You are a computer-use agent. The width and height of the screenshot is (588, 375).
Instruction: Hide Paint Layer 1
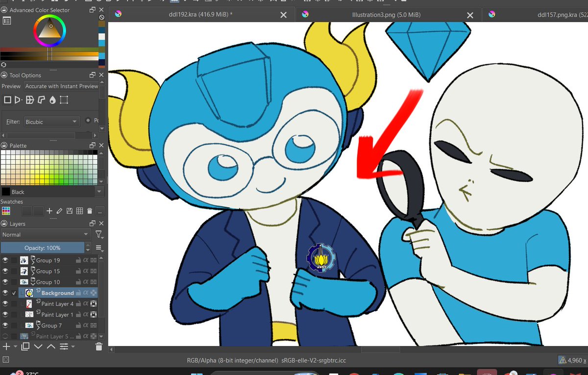pos(5,314)
